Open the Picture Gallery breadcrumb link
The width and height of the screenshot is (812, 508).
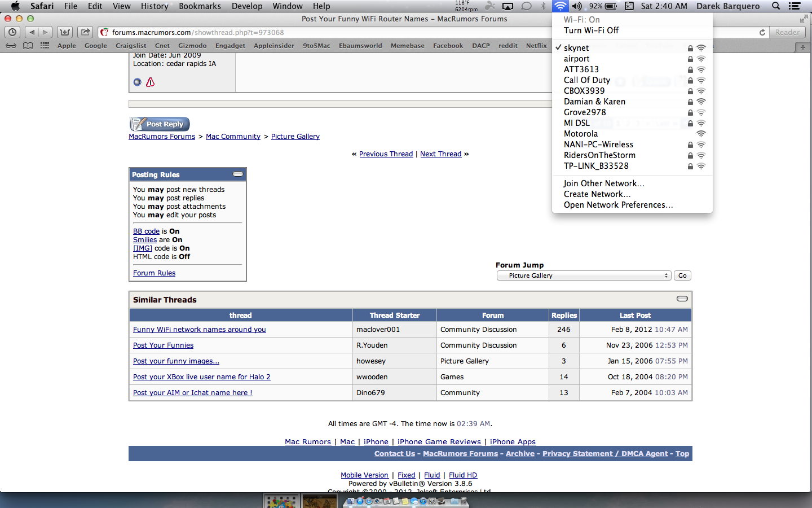295,136
